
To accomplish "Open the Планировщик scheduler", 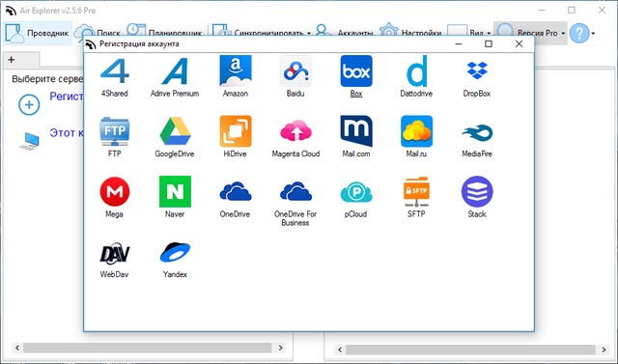I will point(164,33).
